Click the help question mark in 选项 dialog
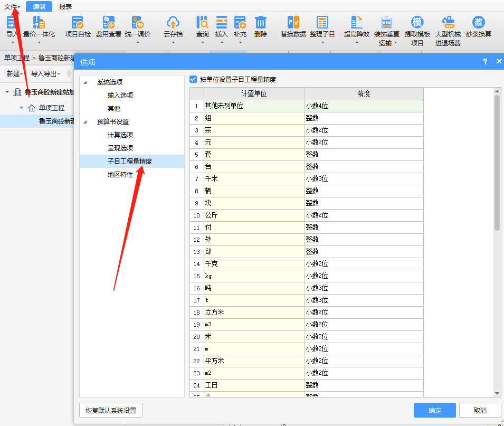The image size is (504, 426). pyautogui.click(x=485, y=61)
